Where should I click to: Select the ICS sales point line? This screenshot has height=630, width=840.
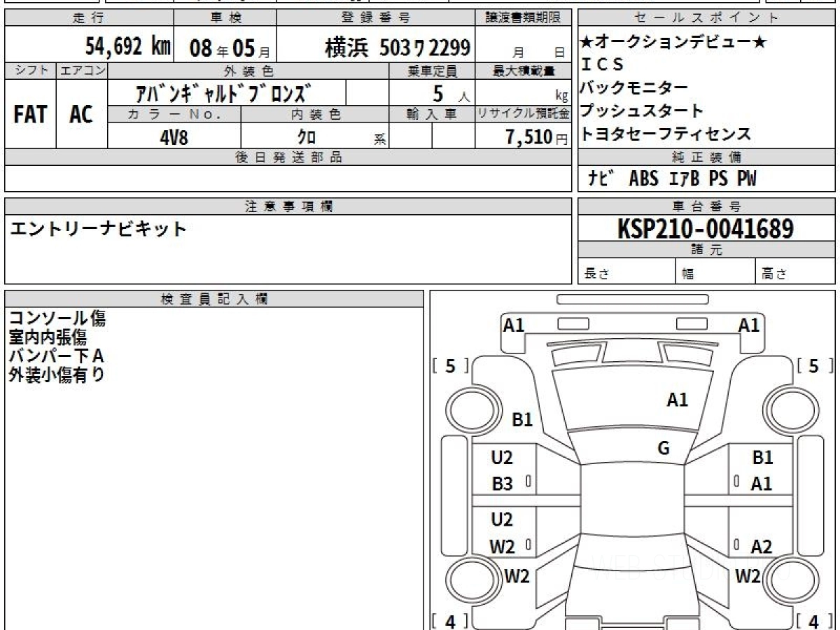pos(602,65)
